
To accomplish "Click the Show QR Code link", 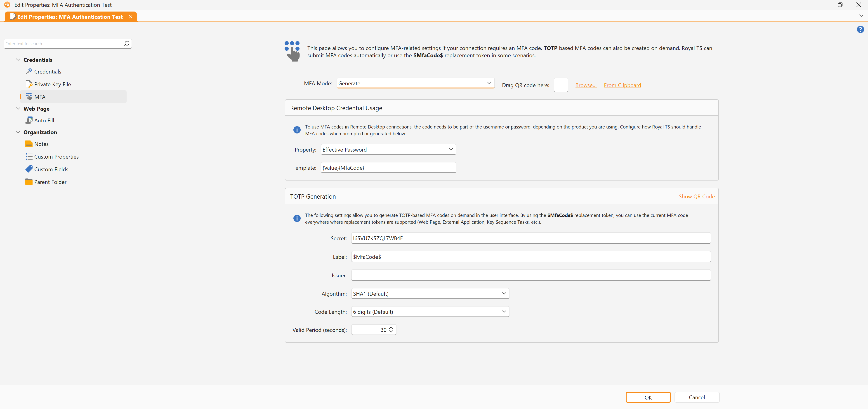I will click(696, 197).
